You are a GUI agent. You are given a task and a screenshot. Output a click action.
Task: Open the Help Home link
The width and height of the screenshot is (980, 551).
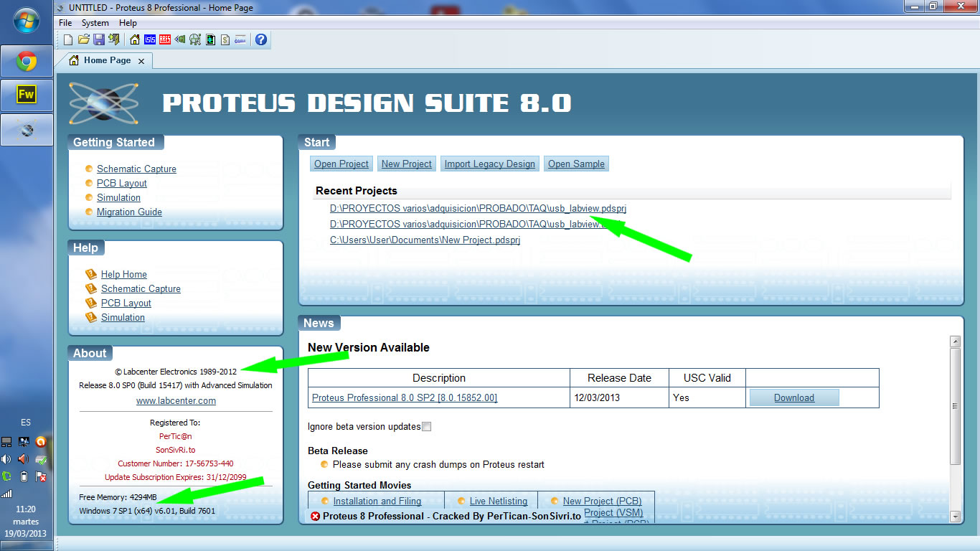point(123,274)
